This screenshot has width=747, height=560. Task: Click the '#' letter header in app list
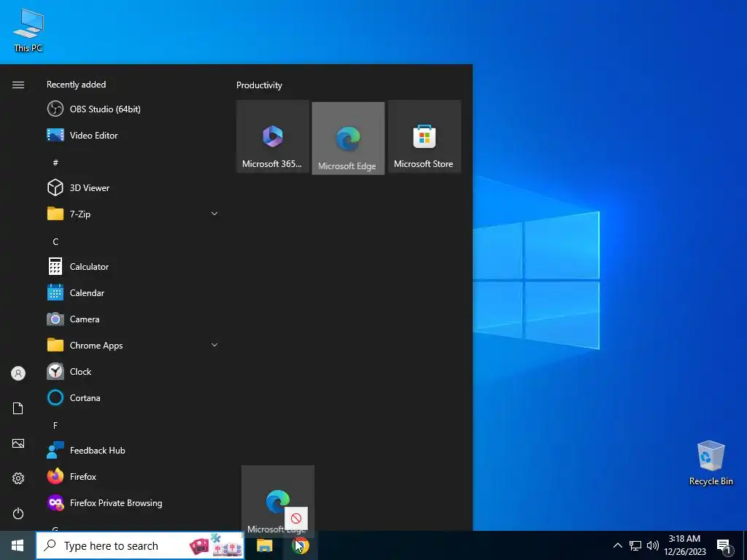click(55, 163)
